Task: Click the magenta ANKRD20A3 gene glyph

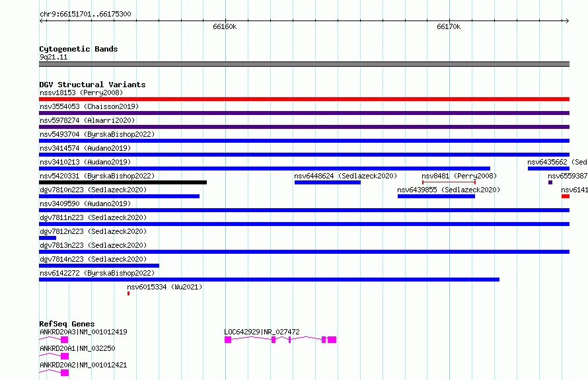Action: pos(54,340)
